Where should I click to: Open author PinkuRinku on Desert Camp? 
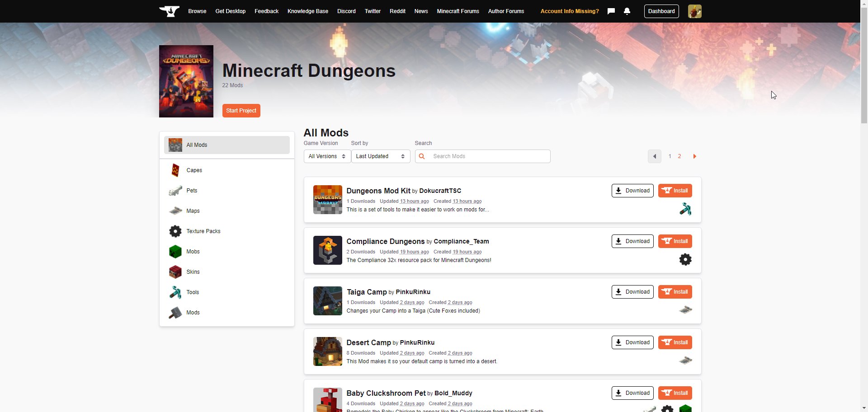[x=417, y=343]
